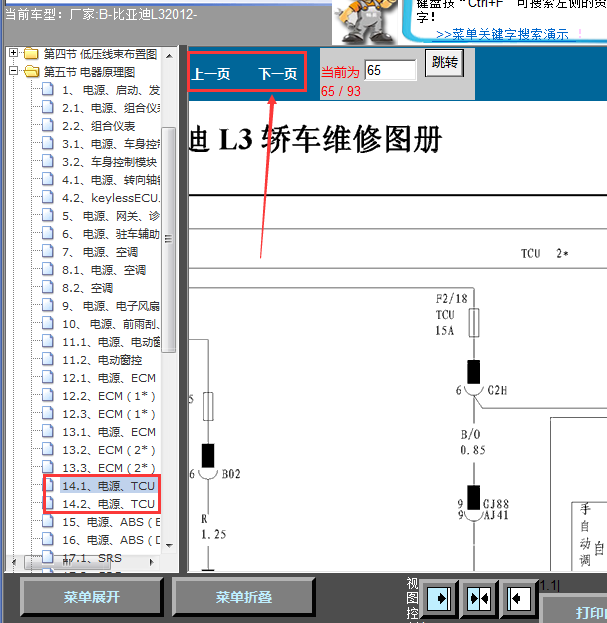Select 14.1、电源、TCU entry
607x623 pixels.
click(x=108, y=486)
